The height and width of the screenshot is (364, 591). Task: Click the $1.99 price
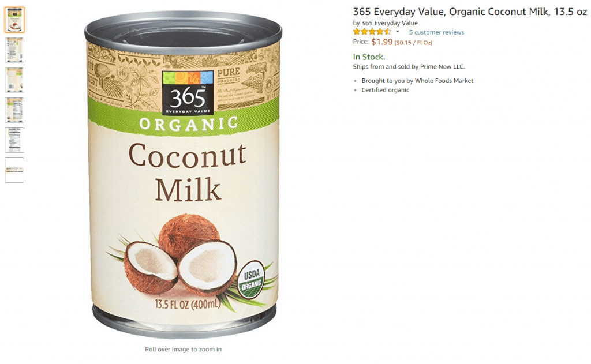coord(382,42)
